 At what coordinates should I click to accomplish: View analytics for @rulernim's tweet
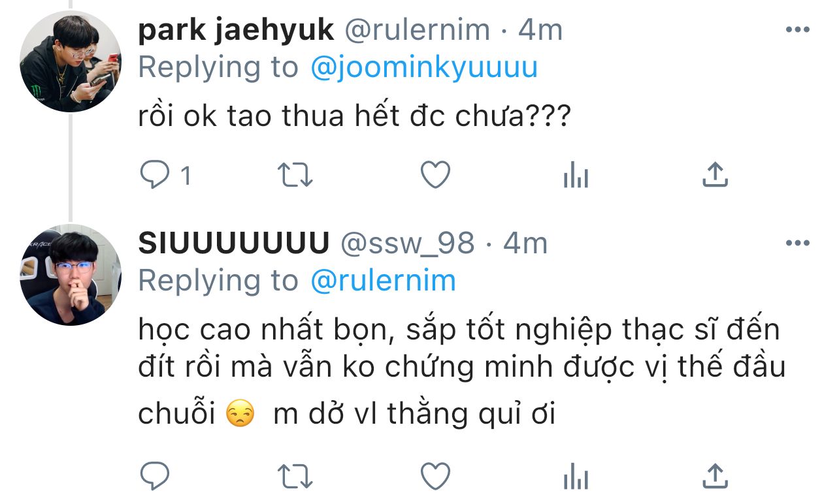(x=576, y=175)
